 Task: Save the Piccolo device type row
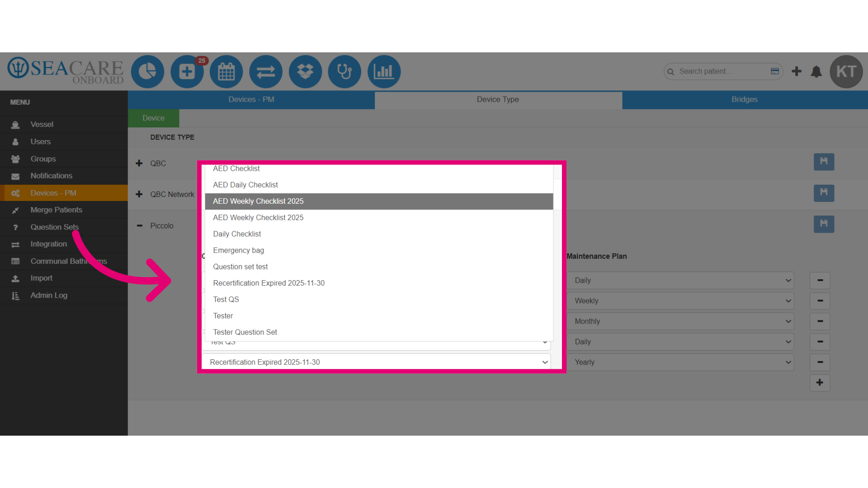coord(824,224)
